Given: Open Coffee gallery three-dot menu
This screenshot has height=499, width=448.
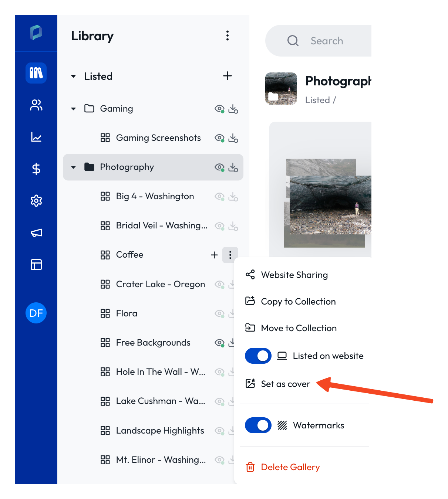Looking at the screenshot, I should [x=230, y=255].
